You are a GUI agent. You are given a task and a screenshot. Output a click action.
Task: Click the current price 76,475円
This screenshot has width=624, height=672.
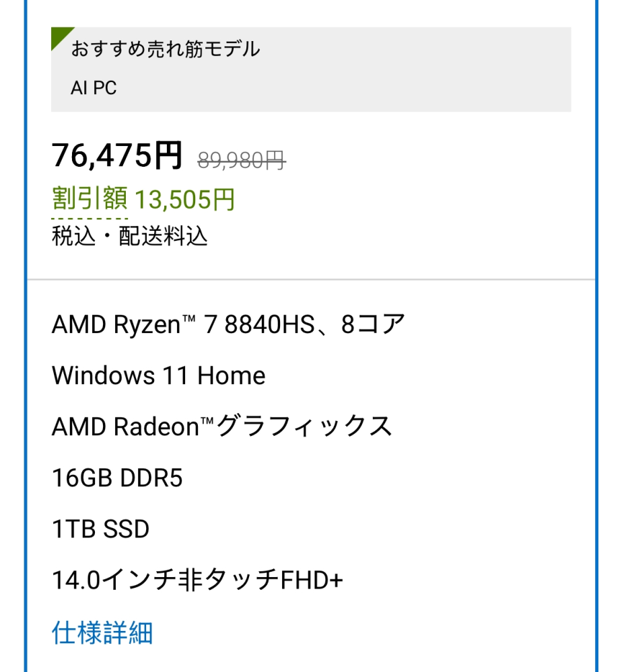click(x=117, y=157)
